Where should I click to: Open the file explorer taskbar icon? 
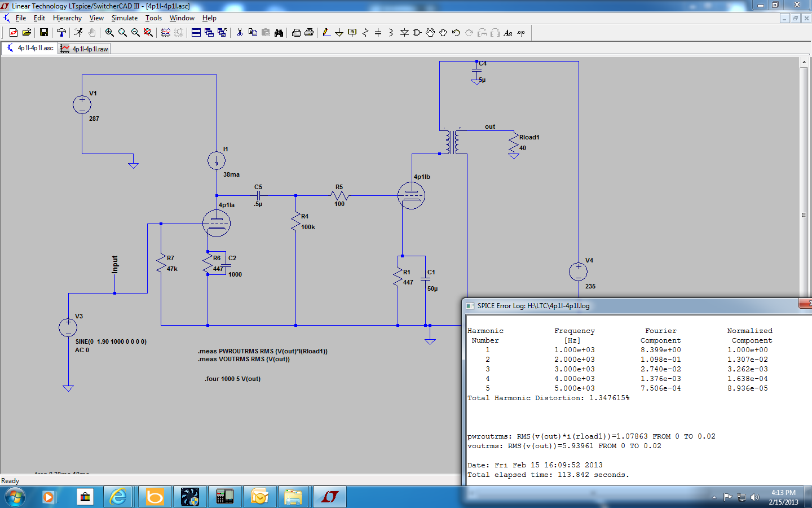pos(293,497)
